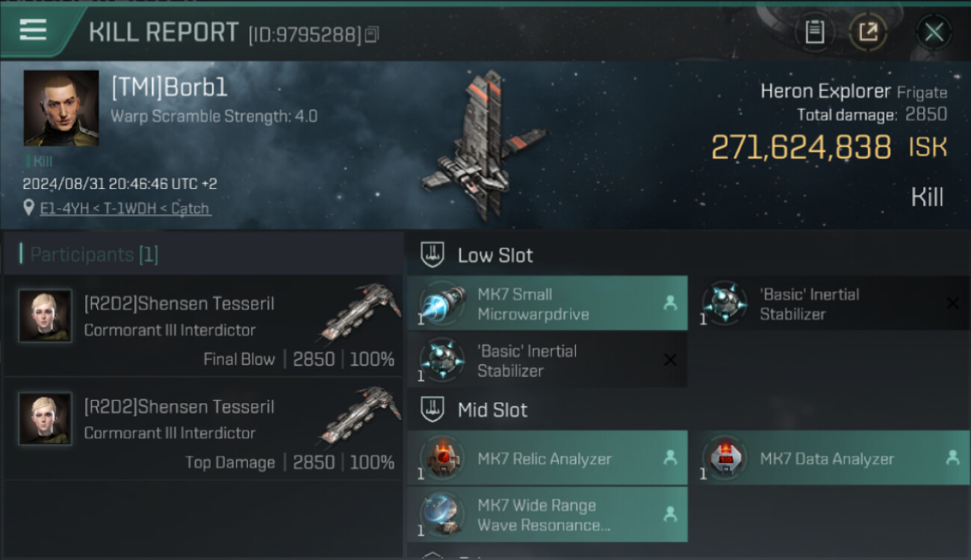Select MK7 Wide Range Wave Resonance module
The width and height of the screenshot is (971, 560).
547,514
